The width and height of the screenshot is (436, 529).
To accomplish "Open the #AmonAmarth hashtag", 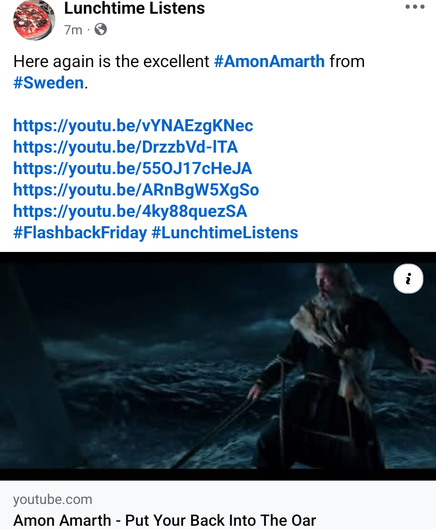I will click(269, 61).
